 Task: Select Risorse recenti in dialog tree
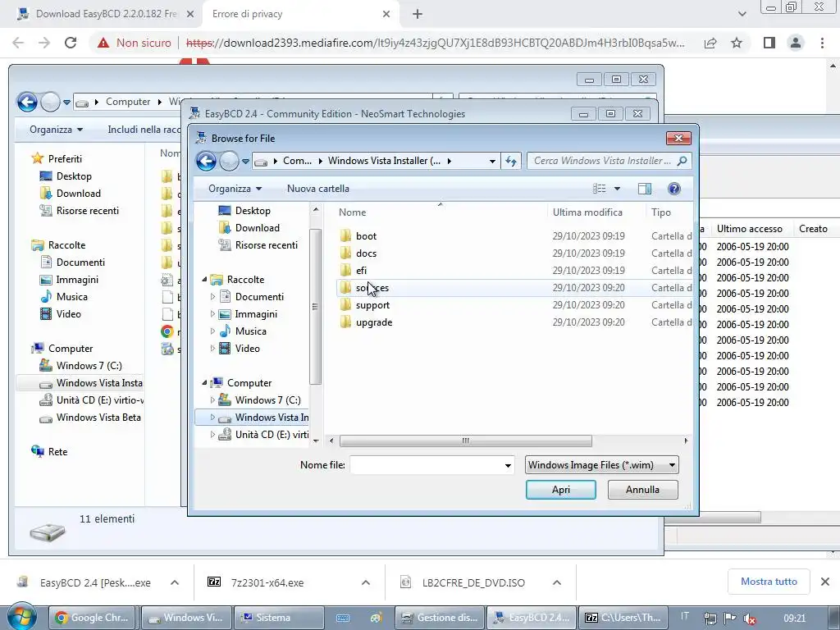coord(266,245)
